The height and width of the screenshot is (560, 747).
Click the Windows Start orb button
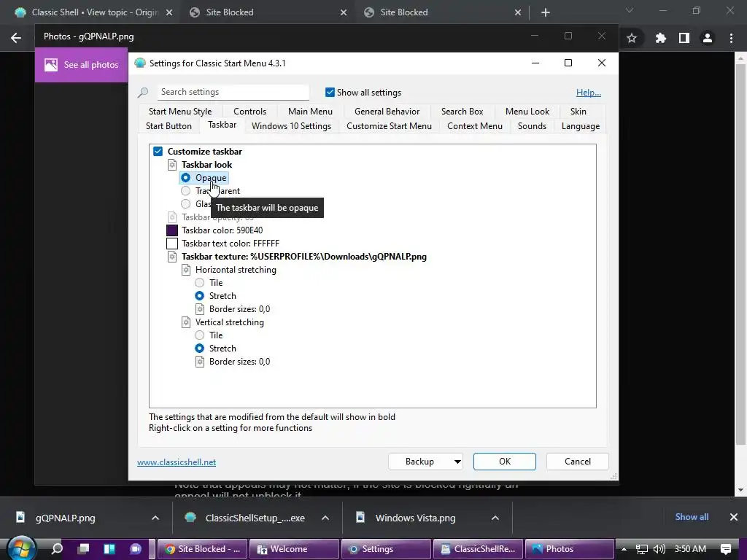(x=20, y=548)
